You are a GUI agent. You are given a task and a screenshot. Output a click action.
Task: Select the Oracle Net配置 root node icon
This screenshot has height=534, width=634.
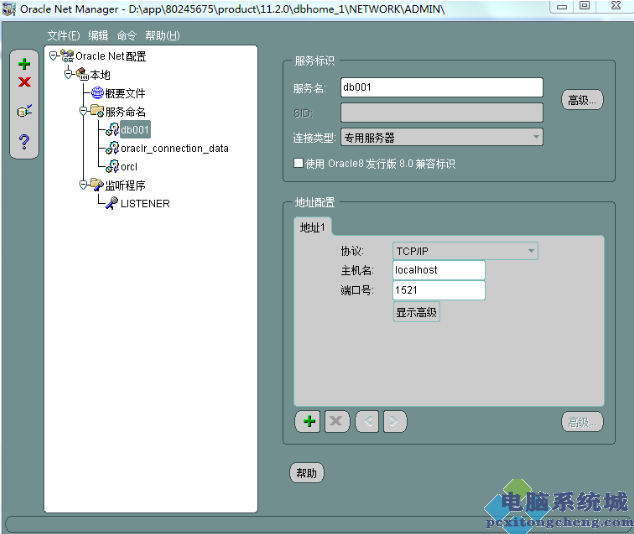[x=67, y=56]
